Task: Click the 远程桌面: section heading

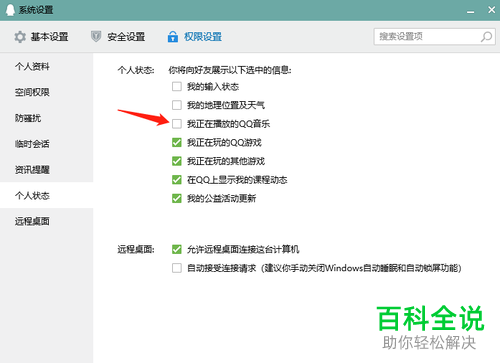Action: point(136,249)
